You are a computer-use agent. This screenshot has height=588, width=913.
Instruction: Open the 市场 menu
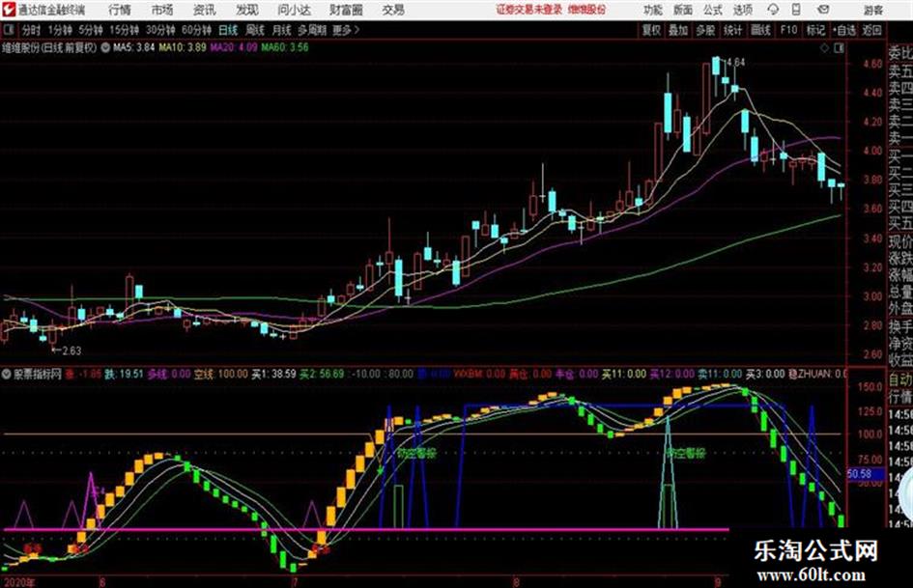pos(162,10)
